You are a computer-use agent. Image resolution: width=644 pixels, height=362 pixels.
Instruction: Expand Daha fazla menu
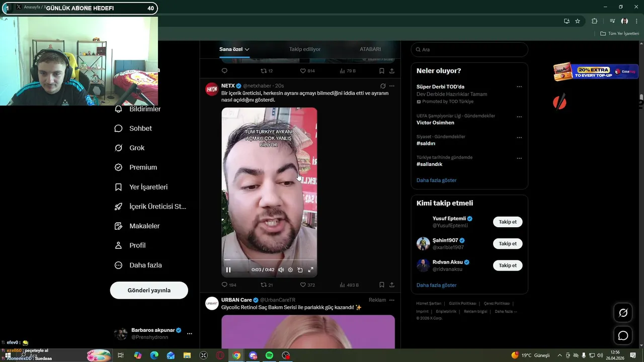click(x=138, y=265)
